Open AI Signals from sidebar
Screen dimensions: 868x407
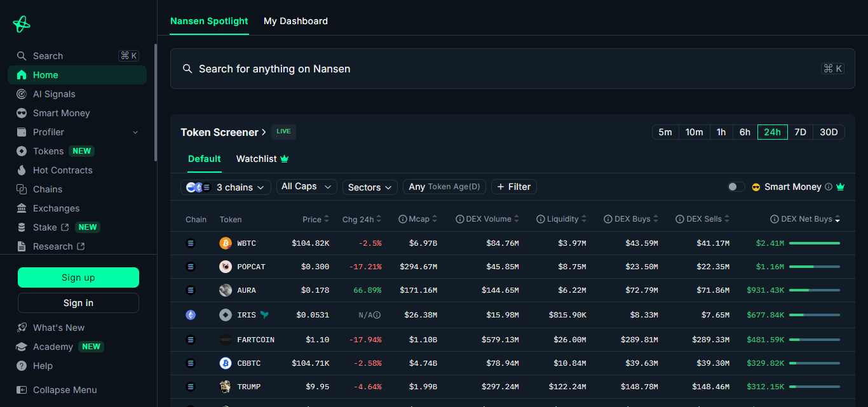[77, 94]
